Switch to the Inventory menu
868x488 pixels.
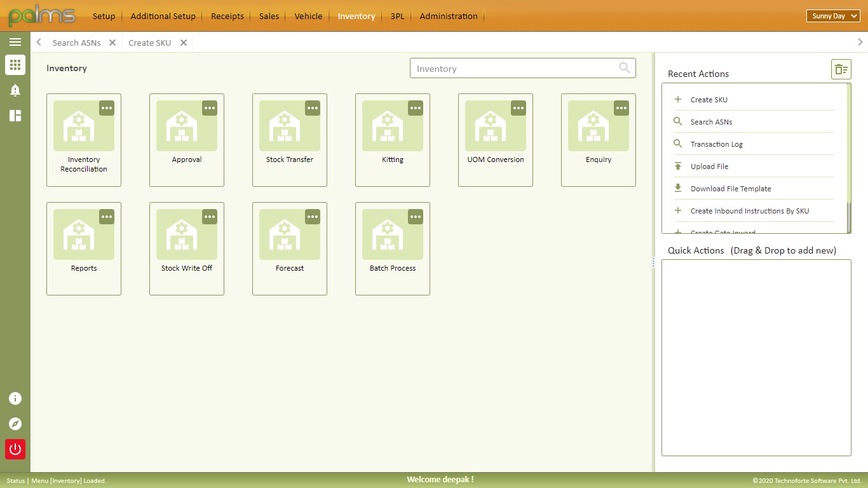tap(356, 16)
